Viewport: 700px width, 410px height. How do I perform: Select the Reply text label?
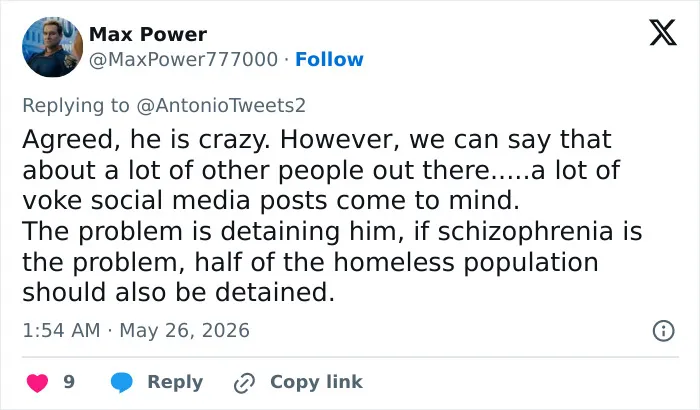pos(175,382)
